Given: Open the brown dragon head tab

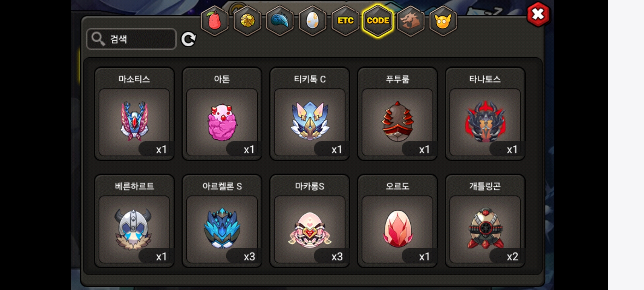Looking at the screenshot, I should [410, 21].
